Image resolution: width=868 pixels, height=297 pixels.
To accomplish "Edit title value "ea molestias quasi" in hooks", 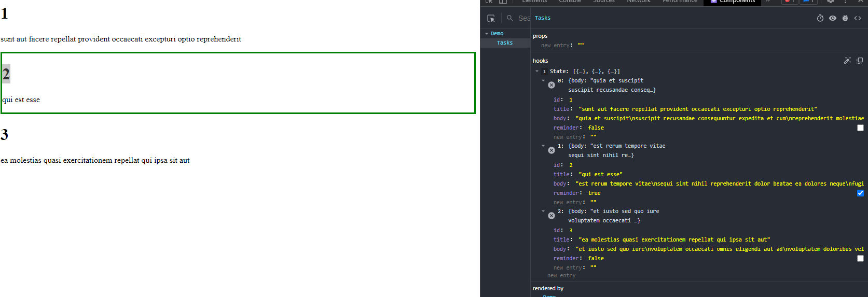I will [674, 240].
